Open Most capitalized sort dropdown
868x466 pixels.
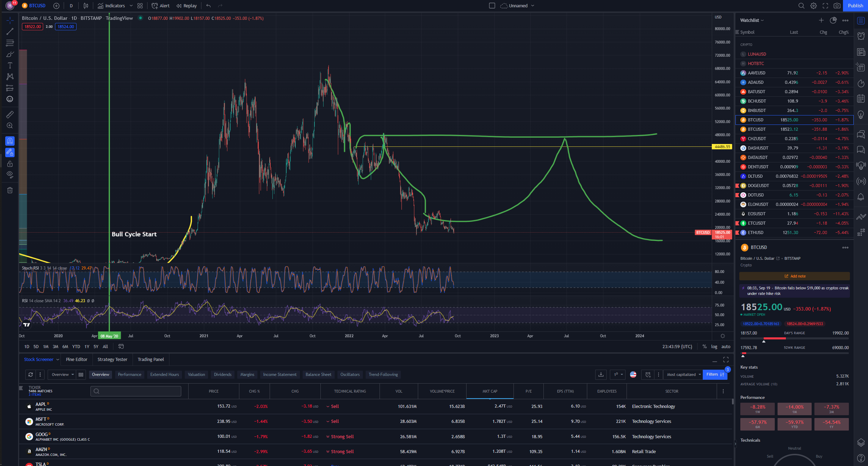pyautogui.click(x=684, y=375)
